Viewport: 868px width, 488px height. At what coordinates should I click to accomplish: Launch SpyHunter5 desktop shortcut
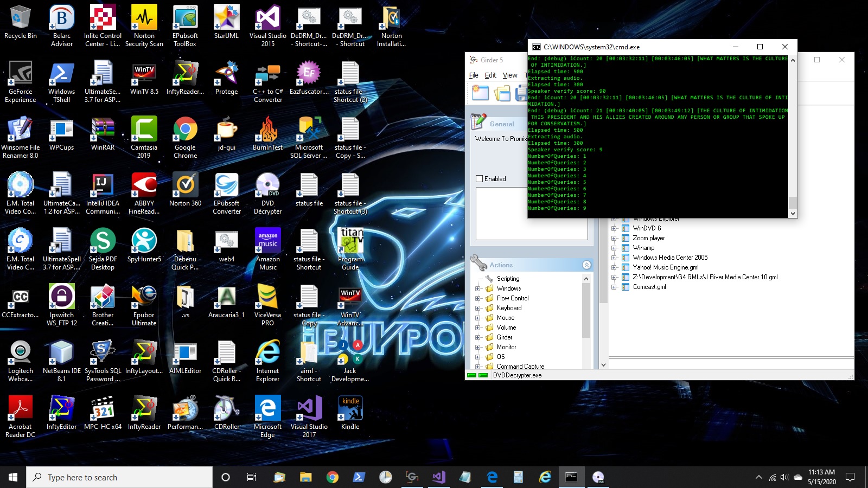[144, 246]
